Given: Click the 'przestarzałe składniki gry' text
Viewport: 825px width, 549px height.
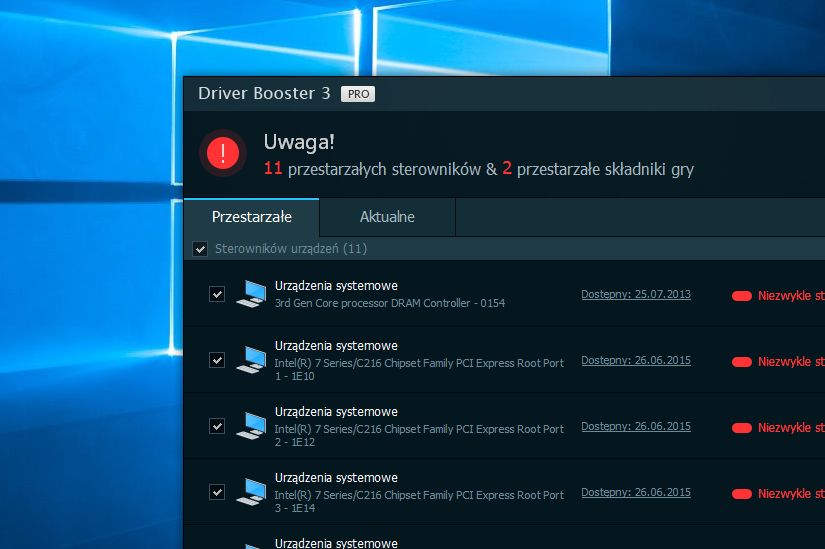Looking at the screenshot, I should point(605,169).
